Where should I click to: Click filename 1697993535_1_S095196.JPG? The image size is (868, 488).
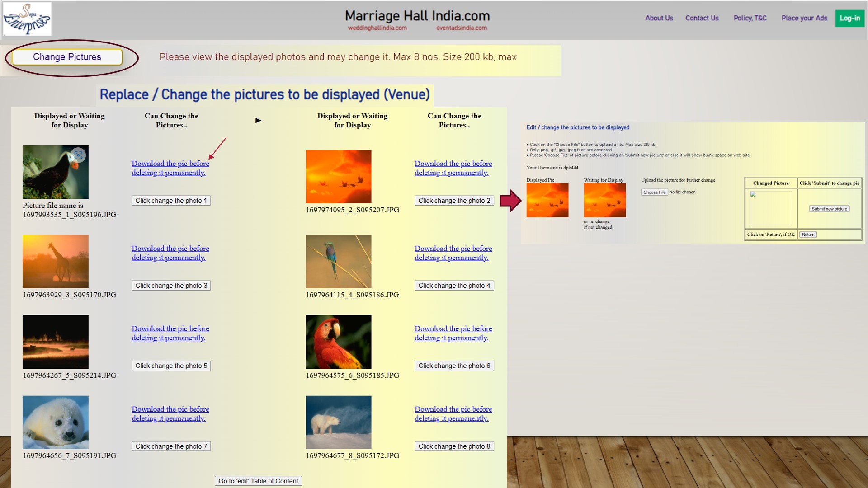click(70, 215)
